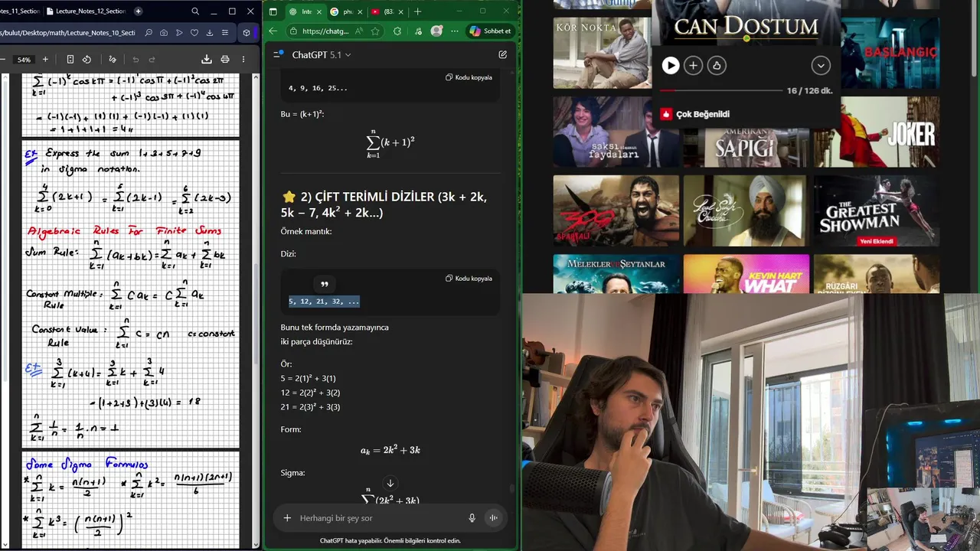Open new tab in PDF browser
The width and height of the screenshot is (980, 551).
point(138,11)
